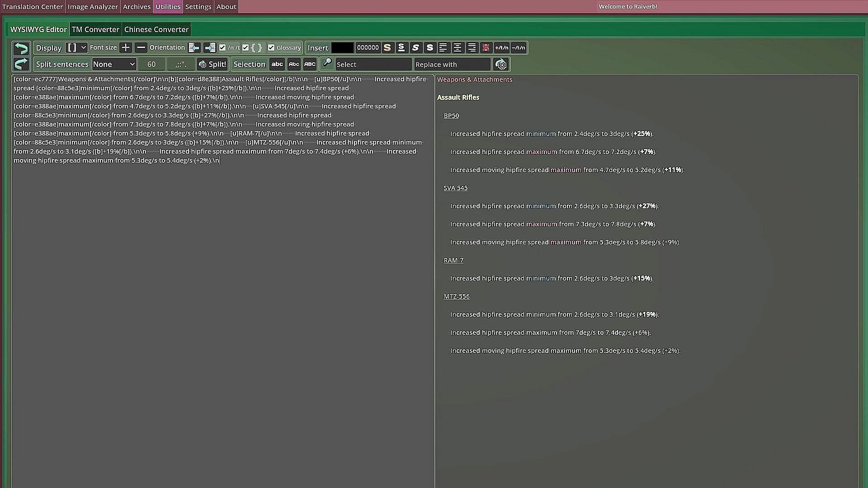Click the Replace with input field
868x488 pixels.
452,64
